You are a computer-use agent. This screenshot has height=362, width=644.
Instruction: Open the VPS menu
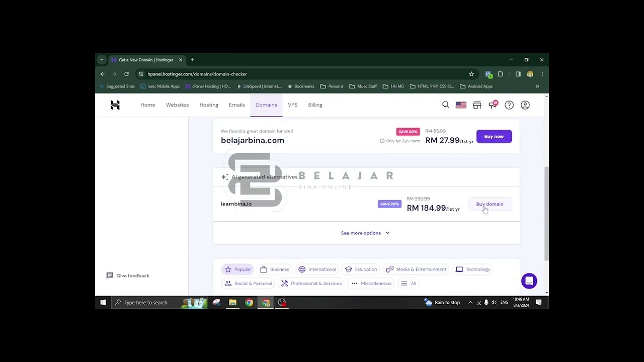[293, 105]
